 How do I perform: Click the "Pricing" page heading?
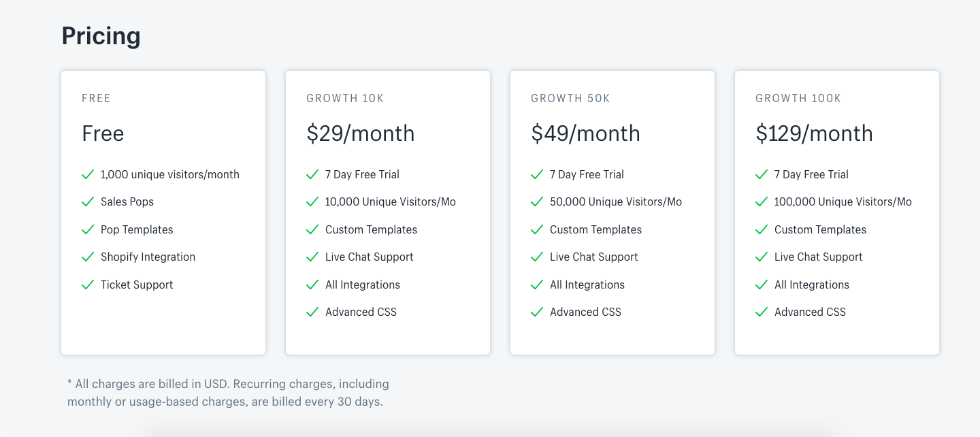(x=101, y=35)
